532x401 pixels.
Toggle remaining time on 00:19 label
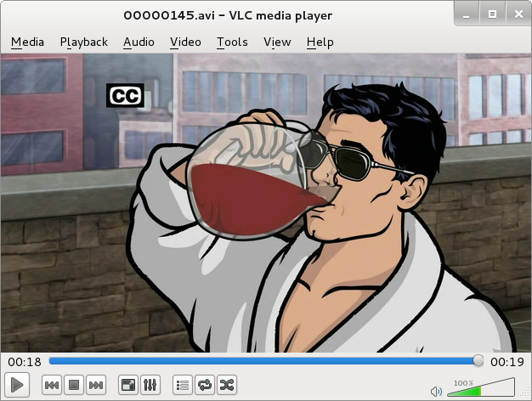[x=507, y=362]
